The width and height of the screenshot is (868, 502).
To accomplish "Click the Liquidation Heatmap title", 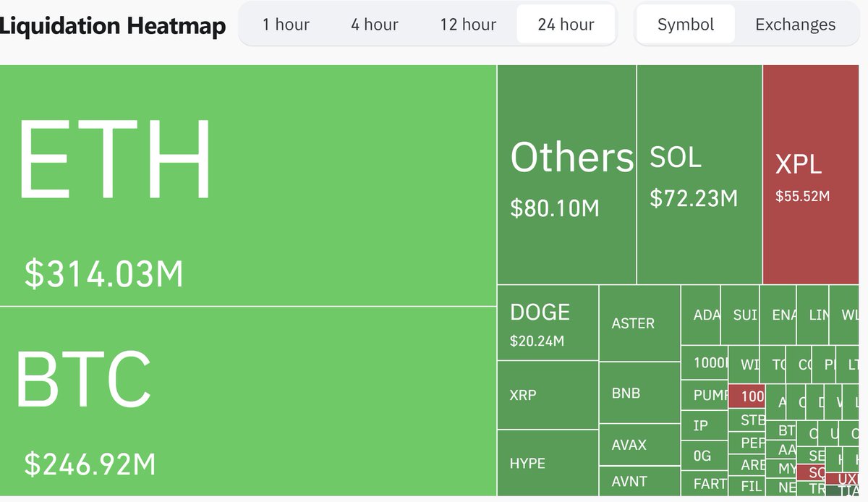I will 112,26.
